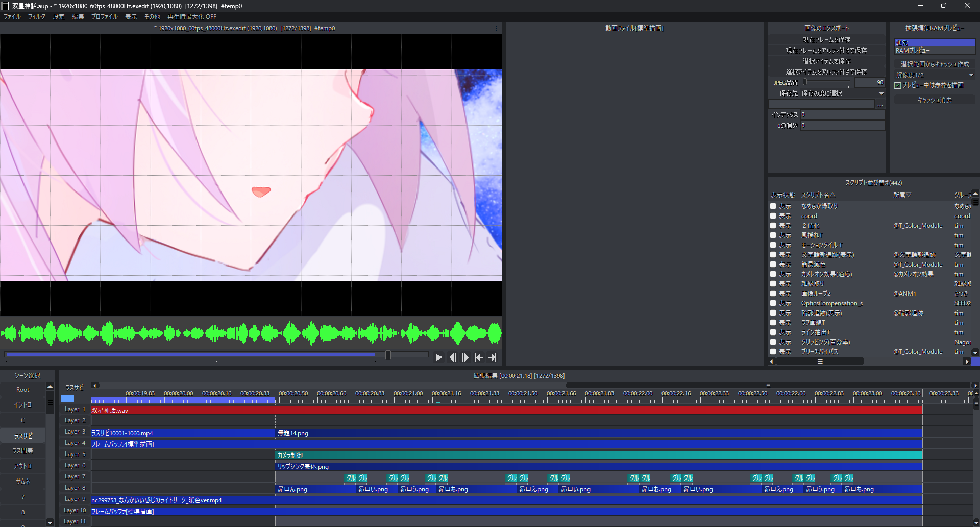
Task: Open the プロファイル menu
Action: point(104,16)
